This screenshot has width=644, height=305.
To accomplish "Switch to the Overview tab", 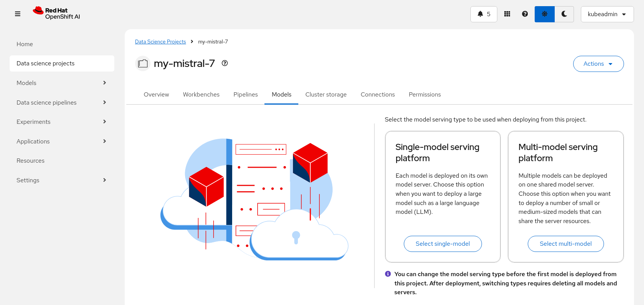I will 156,95.
